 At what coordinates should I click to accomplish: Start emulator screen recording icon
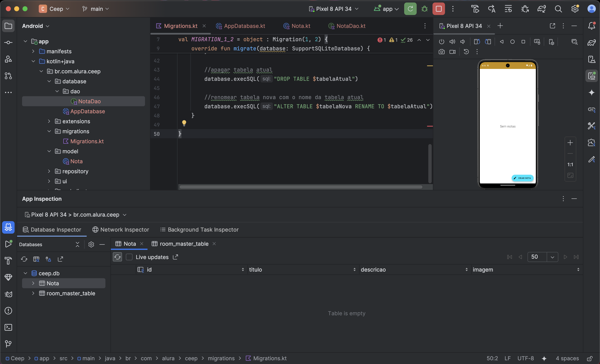[x=452, y=52]
